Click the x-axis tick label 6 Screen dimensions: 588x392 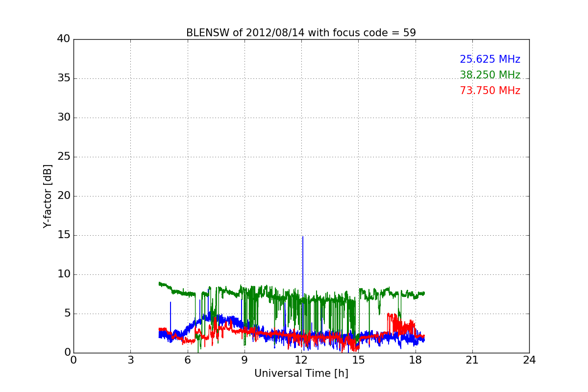point(188,360)
